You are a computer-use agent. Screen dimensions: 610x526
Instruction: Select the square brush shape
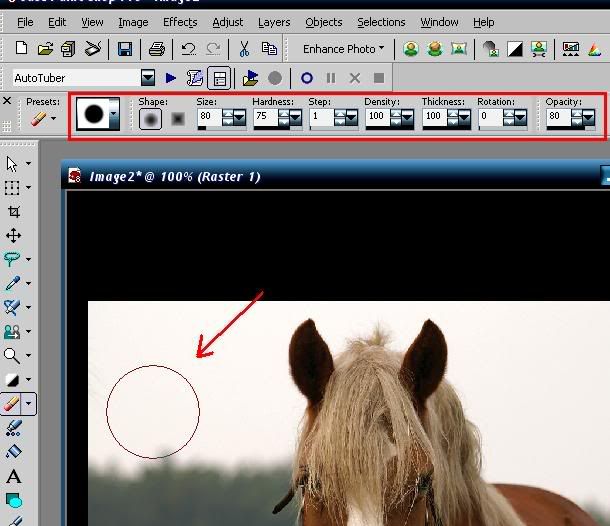[178, 119]
